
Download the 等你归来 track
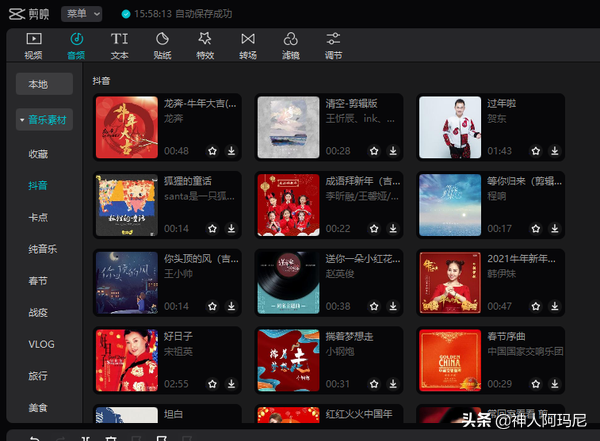[555, 229]
